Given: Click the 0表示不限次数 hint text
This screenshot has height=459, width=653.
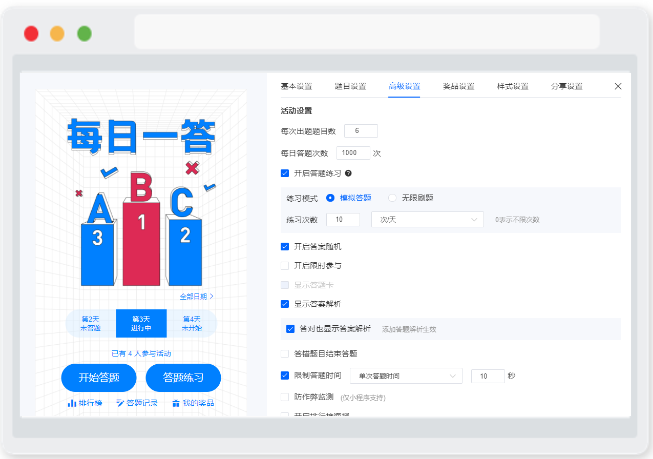Looking at the screenshot, I should [517, 220].
